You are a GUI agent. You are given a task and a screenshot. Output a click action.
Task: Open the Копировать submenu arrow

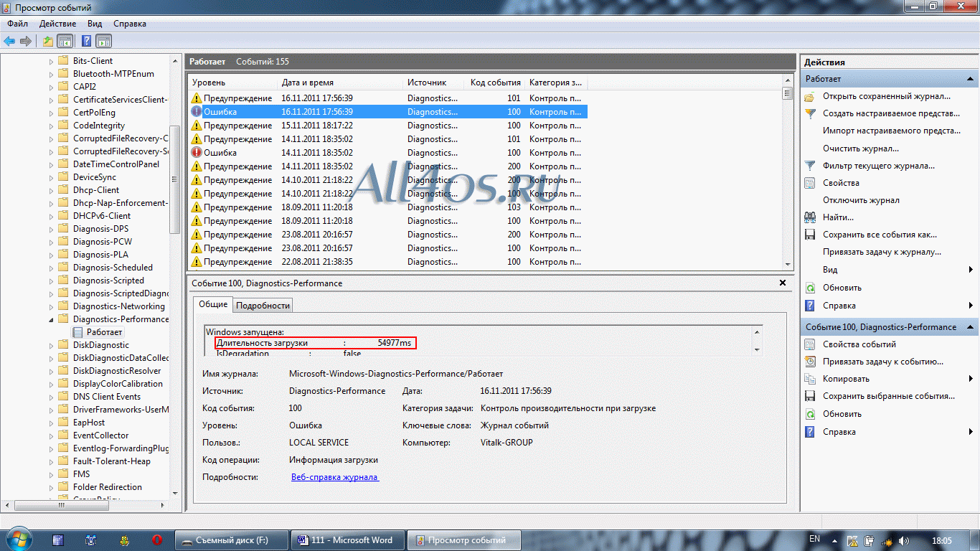(971, 379)
